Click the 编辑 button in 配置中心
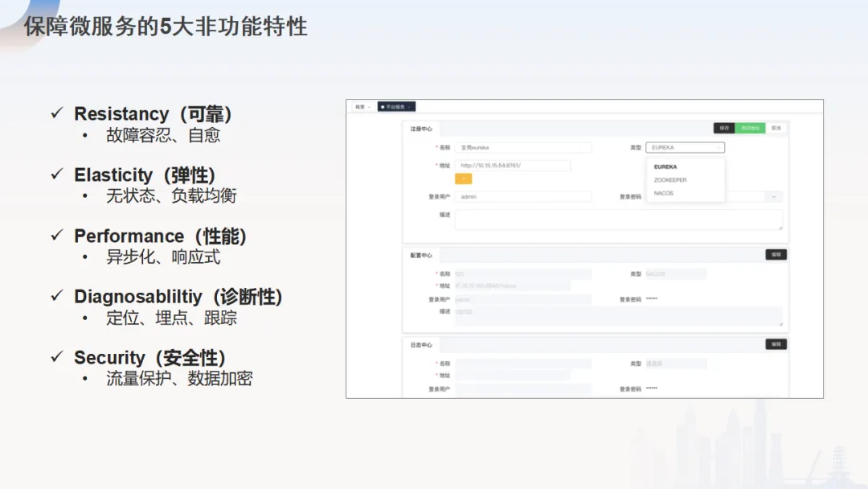This screenshot has width=868, height=489. point(776,255)
